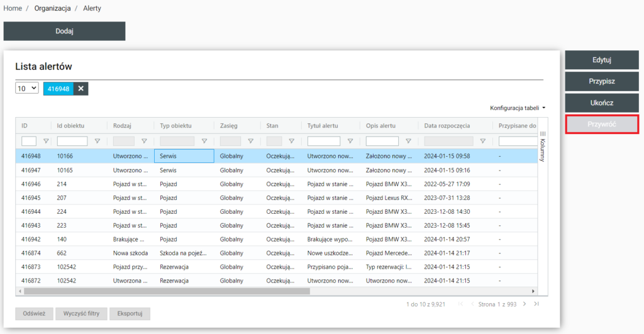Click filter icon in Typ obiektu column

tap(204, 142)
